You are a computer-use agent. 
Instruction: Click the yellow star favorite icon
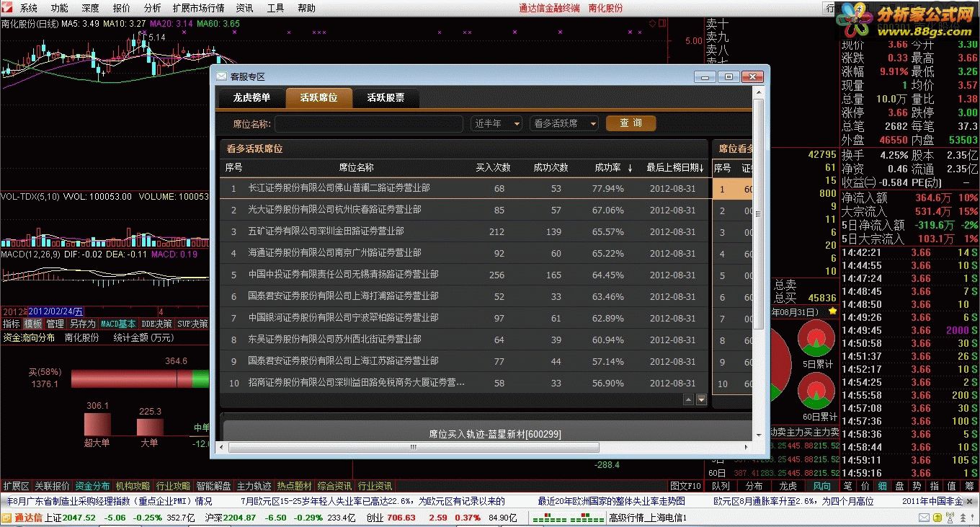[x=833, y=311]
